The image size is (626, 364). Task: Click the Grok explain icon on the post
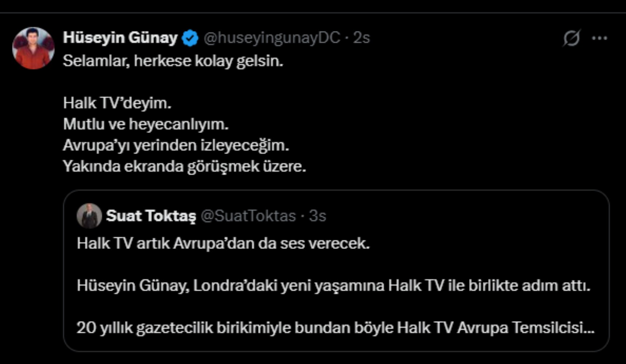[x=571, y=38]
